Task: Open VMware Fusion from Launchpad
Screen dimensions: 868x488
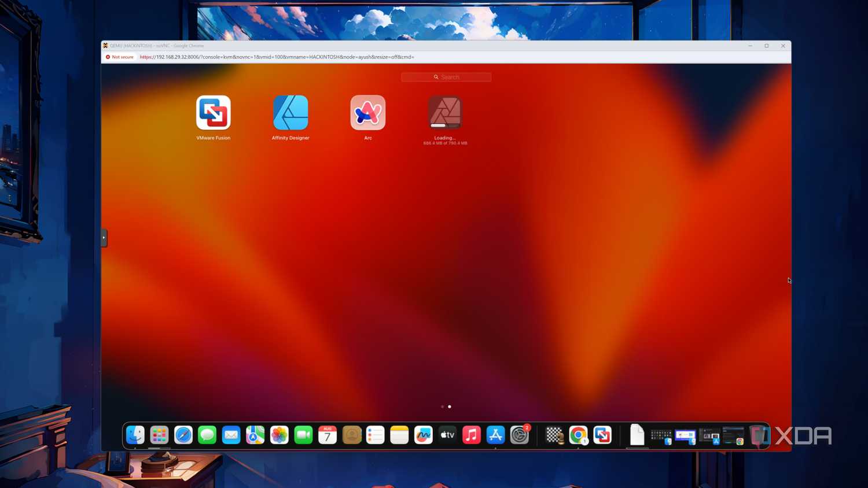Action: coord(213,113)
